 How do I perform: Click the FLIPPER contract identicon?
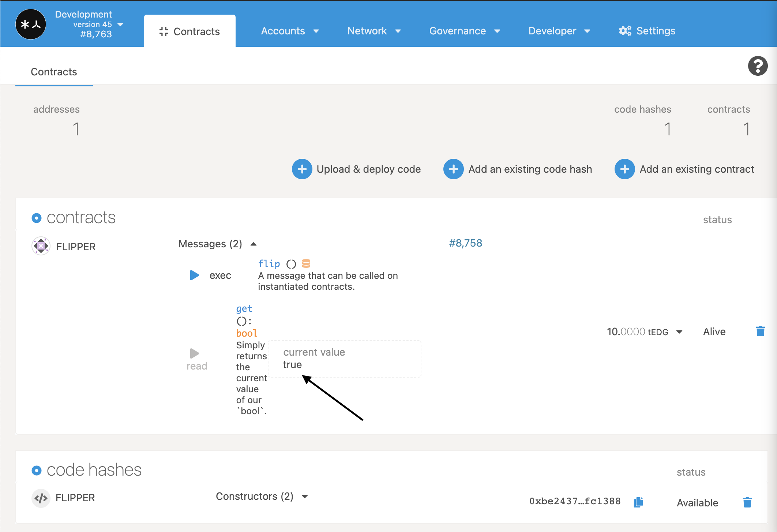[41, 246]
